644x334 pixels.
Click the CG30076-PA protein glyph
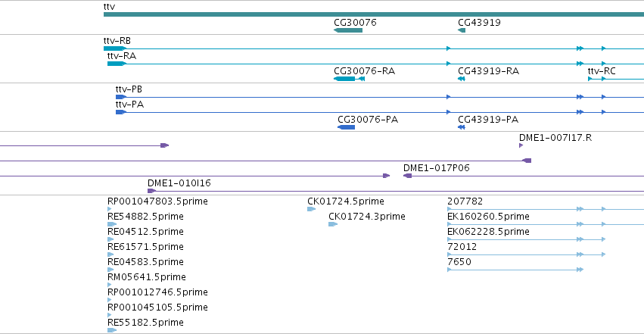347,127
